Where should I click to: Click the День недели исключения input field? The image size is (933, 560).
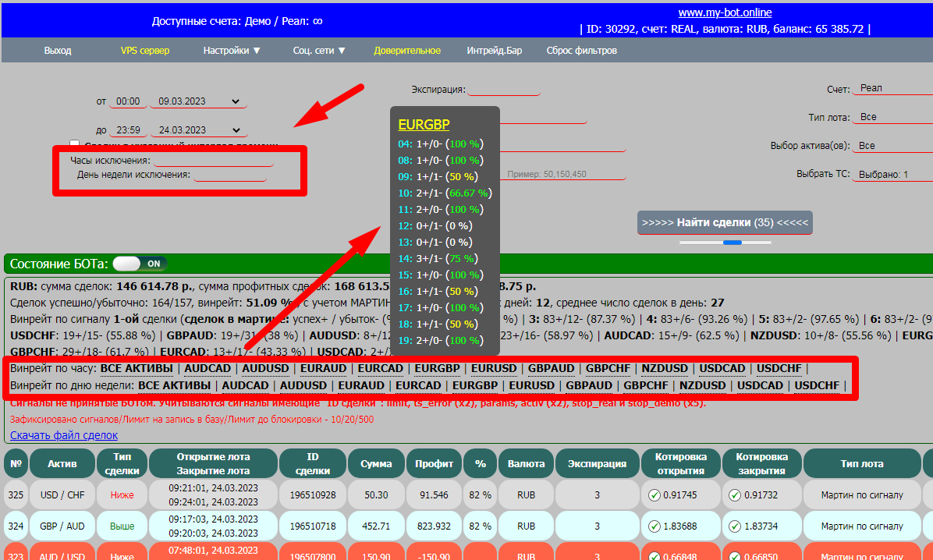[229, 175]
